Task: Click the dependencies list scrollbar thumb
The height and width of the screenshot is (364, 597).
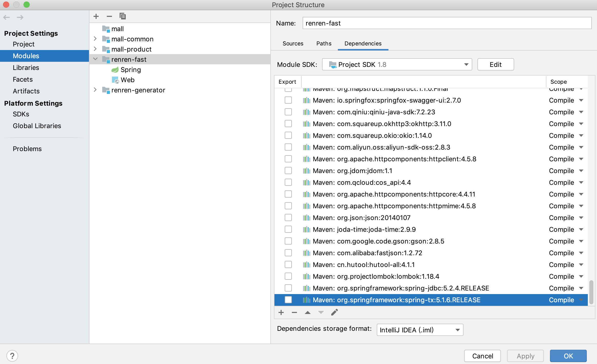Action: coord(591,292)
